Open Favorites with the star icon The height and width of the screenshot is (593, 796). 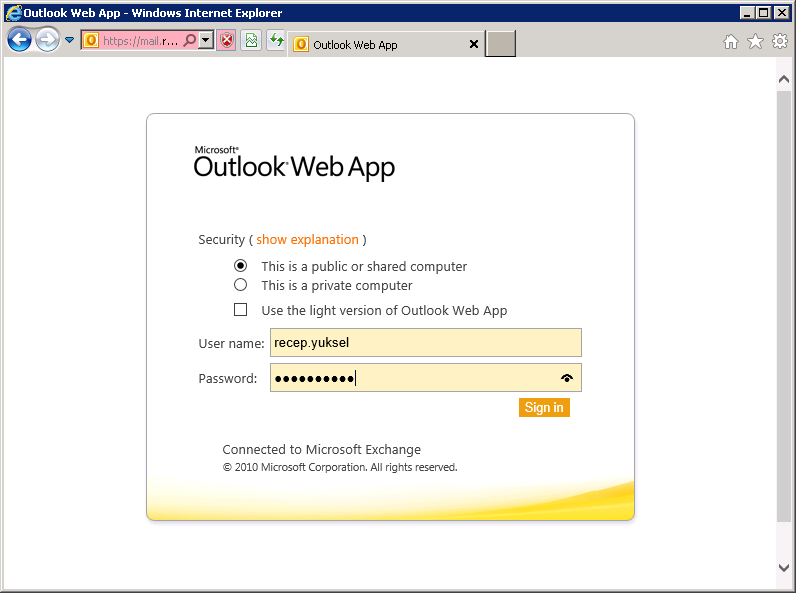click(x=755, y=42)
